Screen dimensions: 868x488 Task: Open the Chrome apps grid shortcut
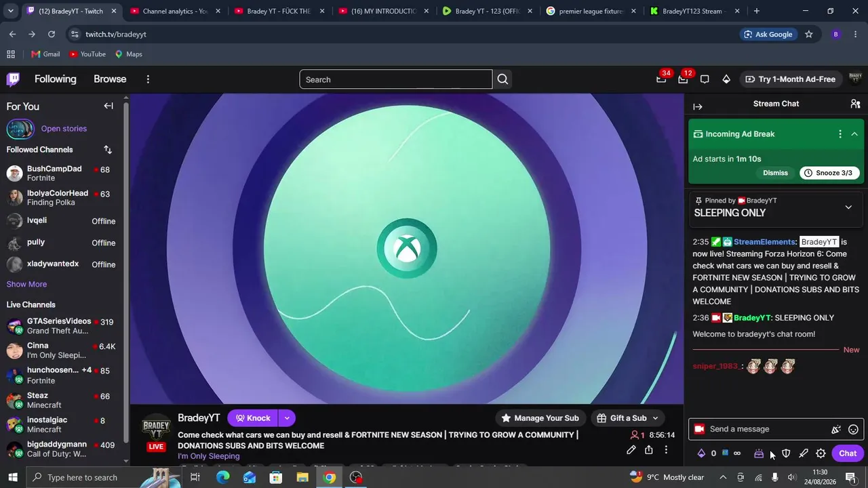11,54
